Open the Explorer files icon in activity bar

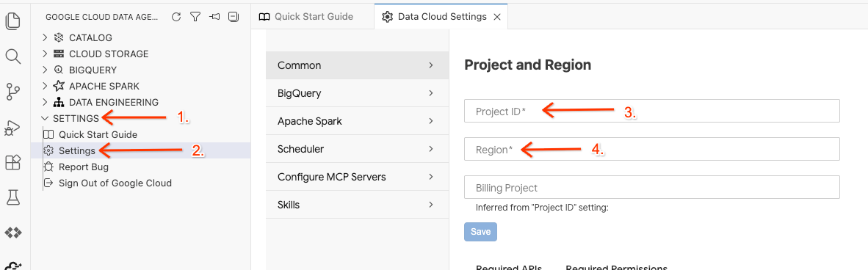pos(12,21)
